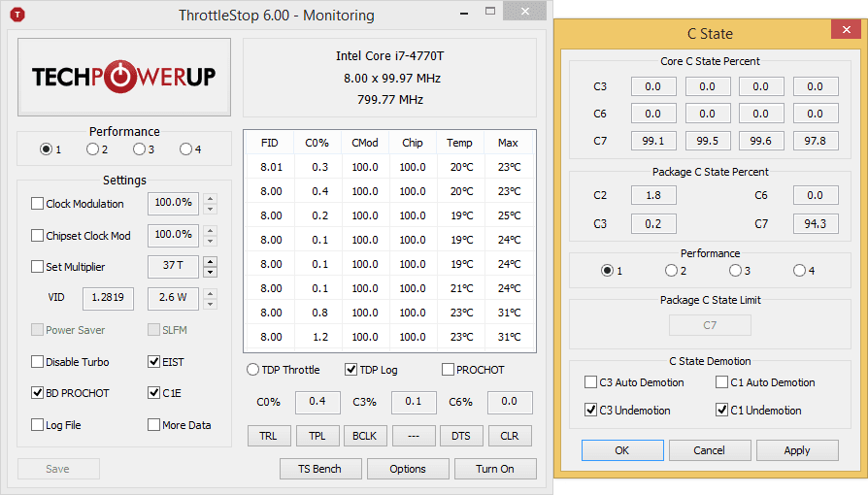Tick the PROCHOT checkbox

click(x=448, y=370)
